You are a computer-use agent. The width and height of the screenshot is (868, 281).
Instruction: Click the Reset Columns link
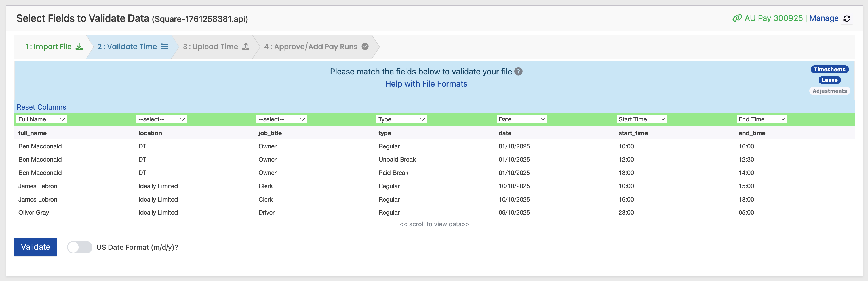41,107
